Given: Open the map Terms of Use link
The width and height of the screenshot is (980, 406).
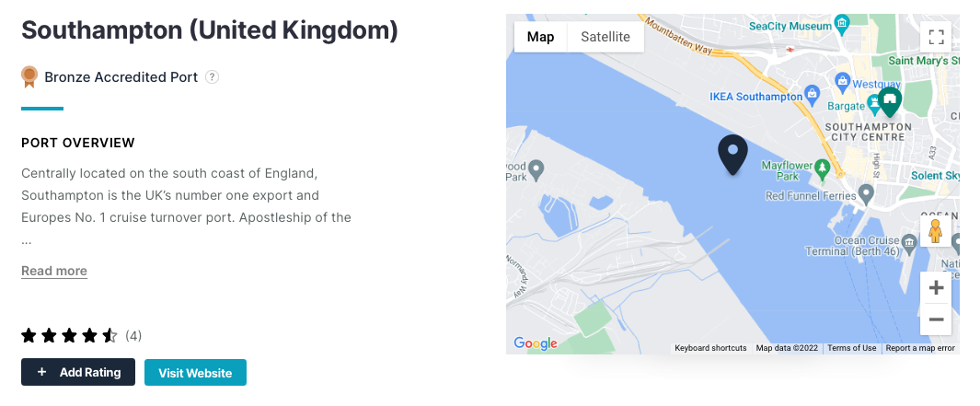Looking at the screenshot, I should 851,348.
